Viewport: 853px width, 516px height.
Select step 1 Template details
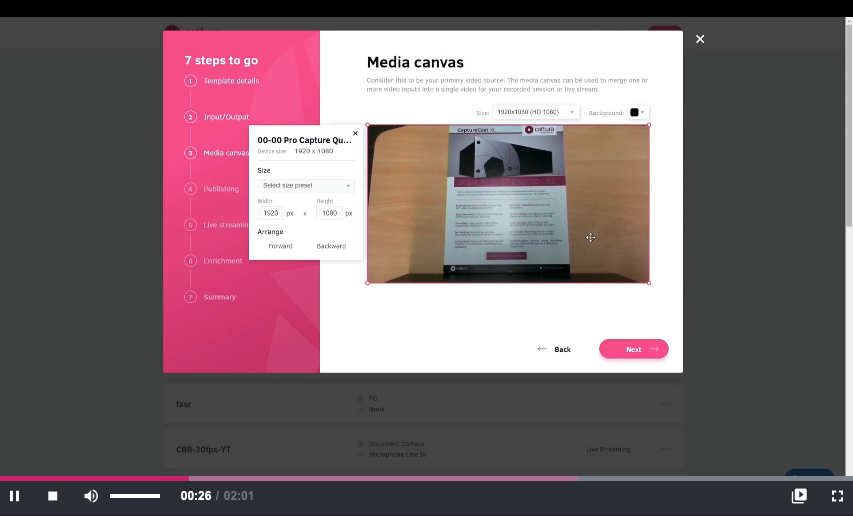pyautogui.click(x=231, y=81)
